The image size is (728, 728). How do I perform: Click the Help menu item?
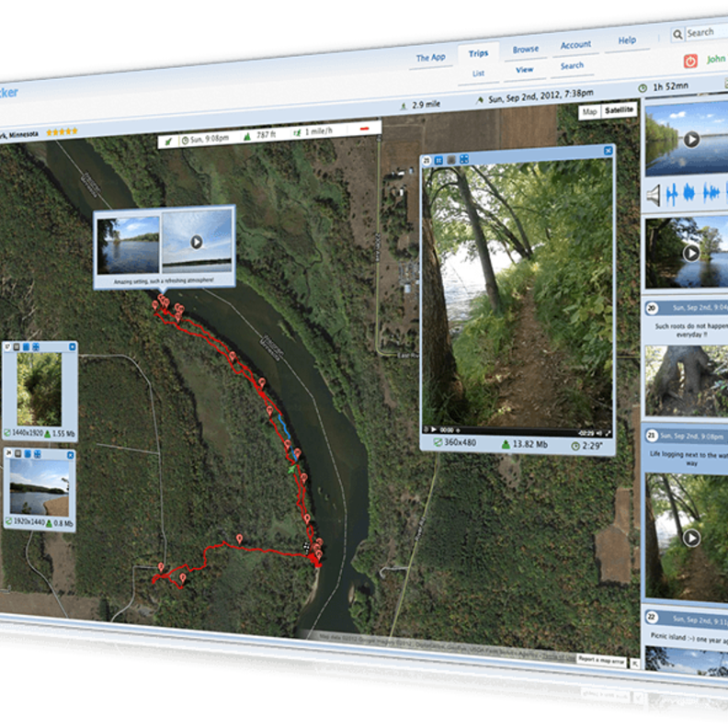pyautogui.click(x=627, y=40)
